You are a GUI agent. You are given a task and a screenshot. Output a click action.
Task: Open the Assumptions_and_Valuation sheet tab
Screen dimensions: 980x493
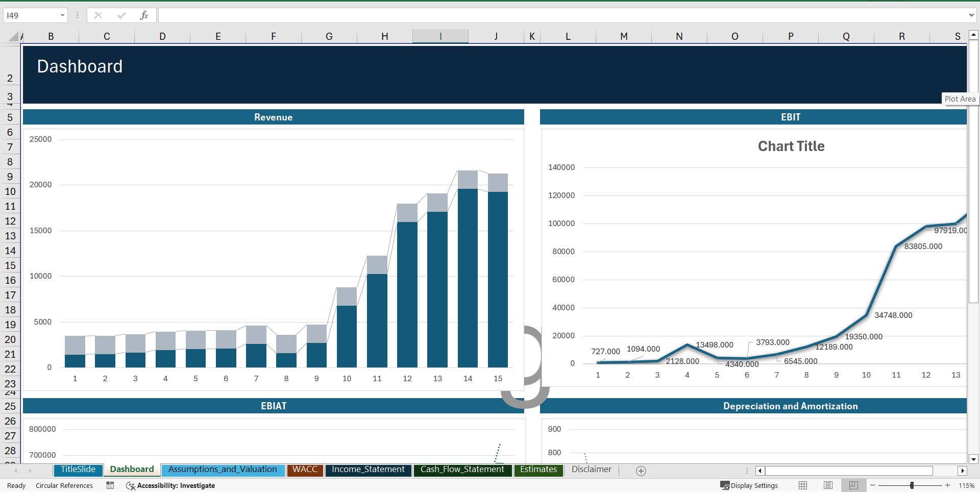click(x=223, y=470)
